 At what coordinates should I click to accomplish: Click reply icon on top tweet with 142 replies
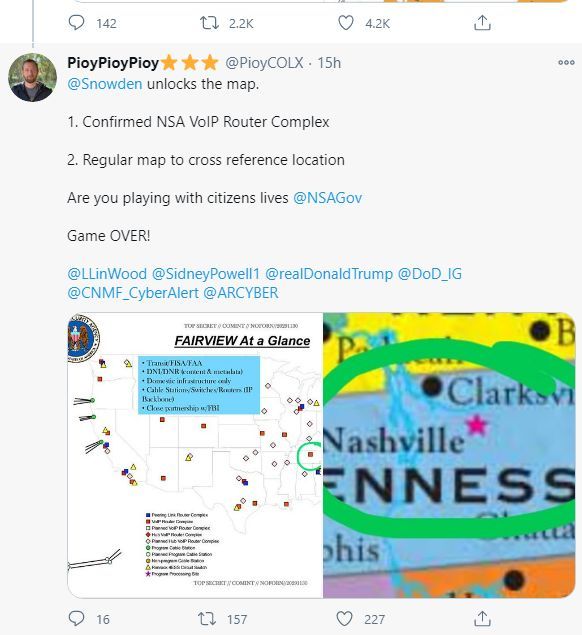click(76, 23)
